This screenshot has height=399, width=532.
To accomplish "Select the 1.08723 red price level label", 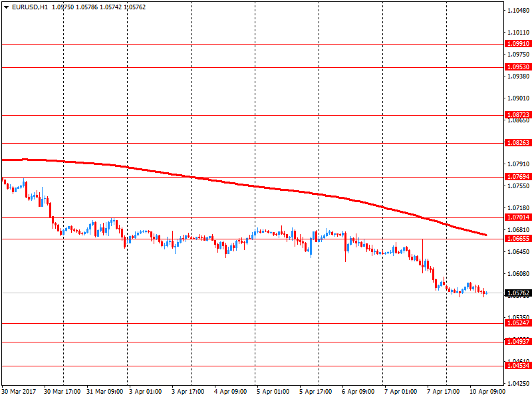I will [x=518, y=115].
